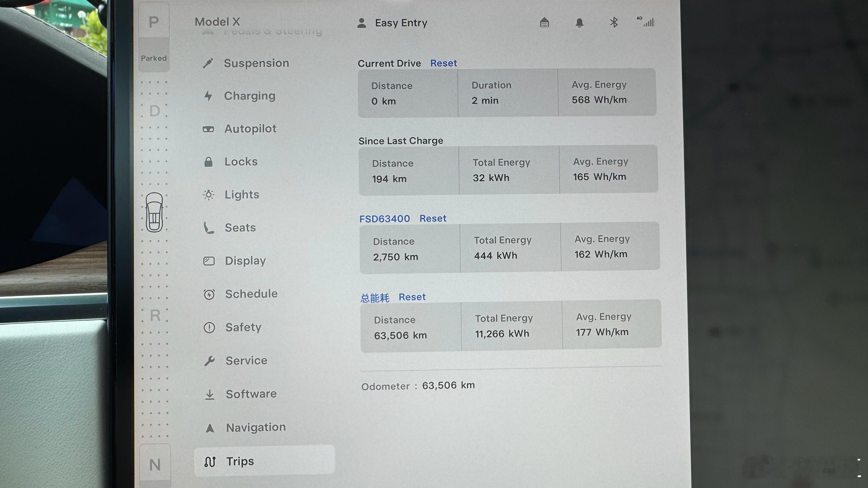Tap Since Last Charge 194 km

tap(389, 179)
